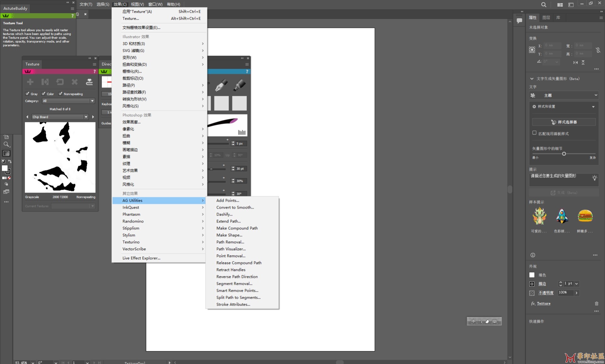The height and width of the screenshot is (364, 605).
Task: Collapse 文字生成矢量图形 (Beta) section
Action: 532,79
